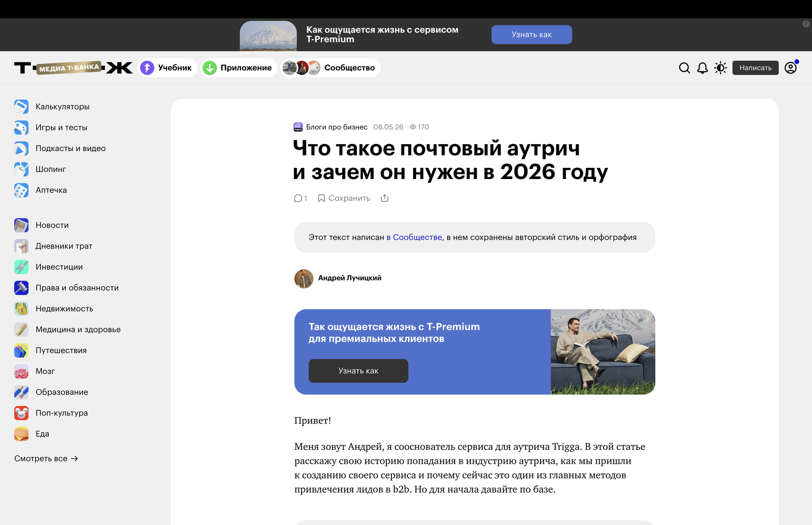Click Смотреть все link
This screenshot has height=525, width=812.
(x=46, y=459)
